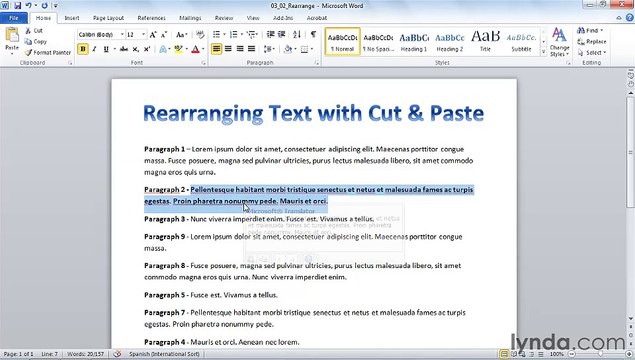Screen dimensions: 635x360
Task: Apply yellow text highlight color
Action: coord(177,49)
